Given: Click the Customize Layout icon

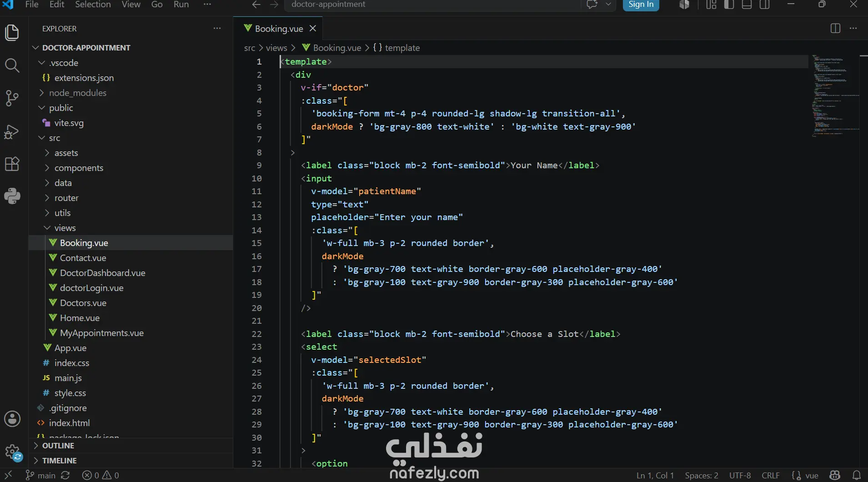Looking at the screenshot, I should [711, 5].
